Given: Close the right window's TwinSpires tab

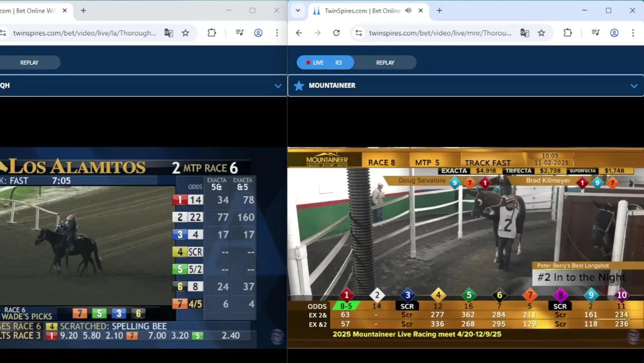Looking at the screenshot, I should click(421, 11).
